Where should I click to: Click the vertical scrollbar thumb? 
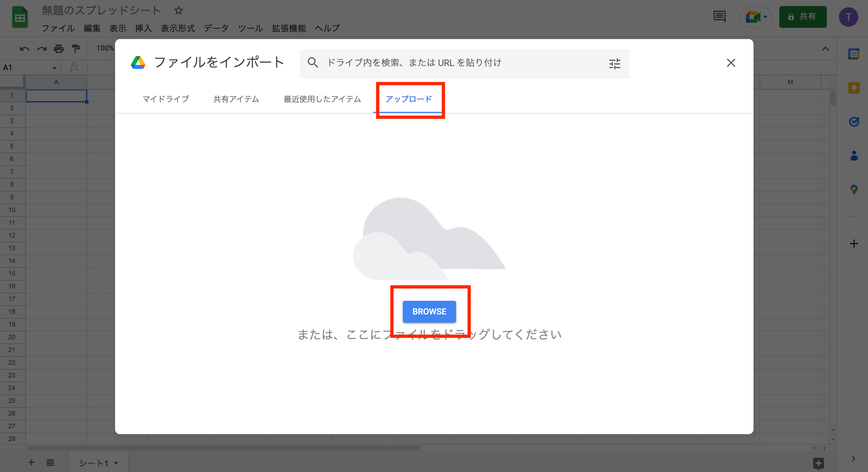click(x=833, y=98)
